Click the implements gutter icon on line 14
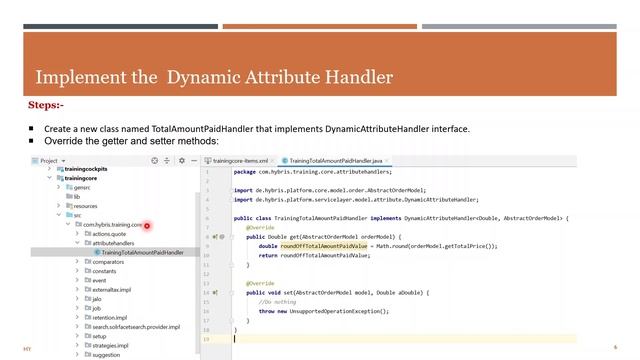This screenshot has width=640, height=360. [x=215, y=293]
